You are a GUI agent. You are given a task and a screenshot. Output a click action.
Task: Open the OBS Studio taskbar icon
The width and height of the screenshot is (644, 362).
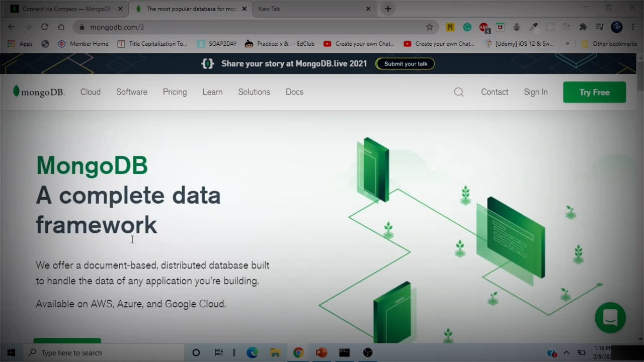pyautogui.click(x=368, y=352)
